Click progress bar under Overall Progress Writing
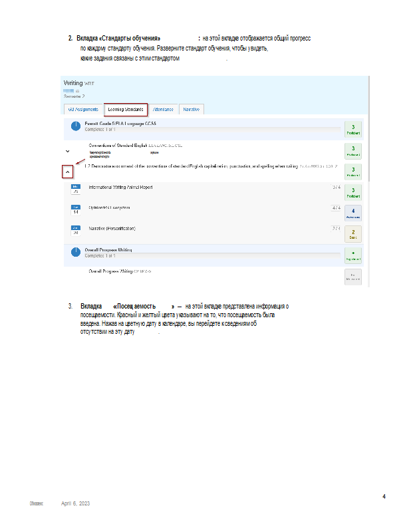Screen dimensions: 411x532 tap(212, 255)
